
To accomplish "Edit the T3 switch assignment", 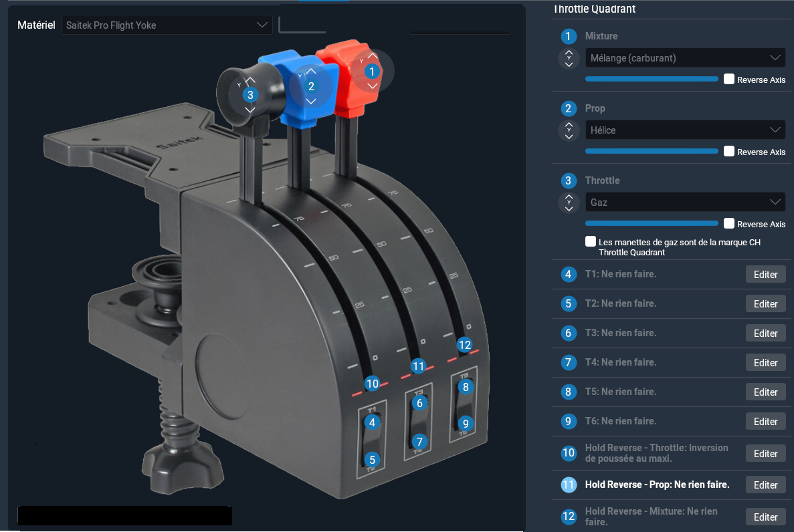I will point(766,333).
